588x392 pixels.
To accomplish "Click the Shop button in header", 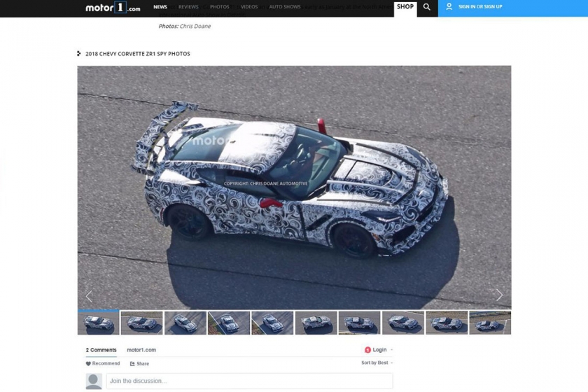I will coord(405,7).
